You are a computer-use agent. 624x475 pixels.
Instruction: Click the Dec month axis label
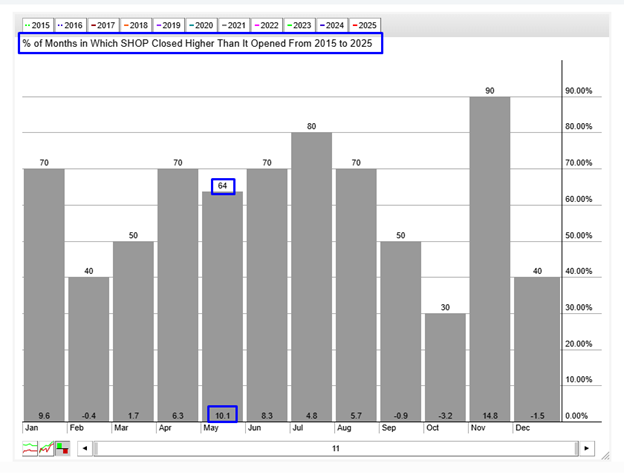523,428
